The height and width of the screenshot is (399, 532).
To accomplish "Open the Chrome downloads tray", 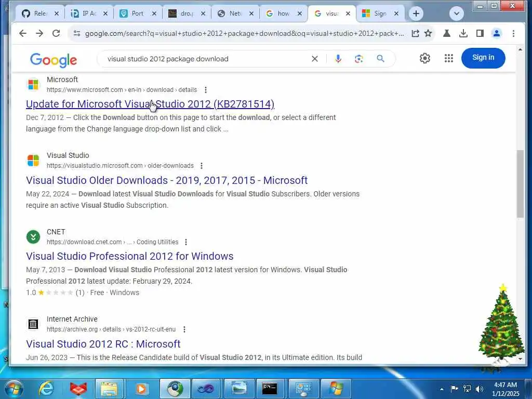I will click(463, 33).
